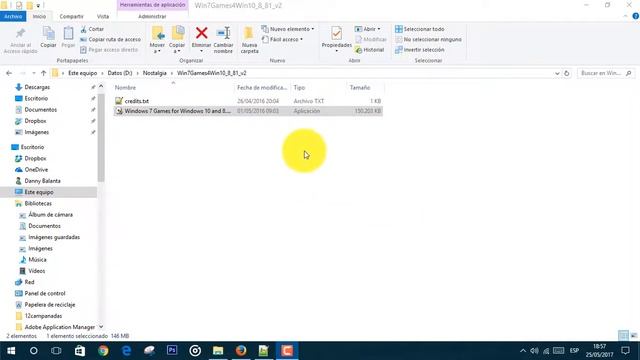Image resolution: width=640 pixels, height=360 pixels.
Task: Select Windows 7 Games for Windows 10 file
Action: tap(248, 111)
